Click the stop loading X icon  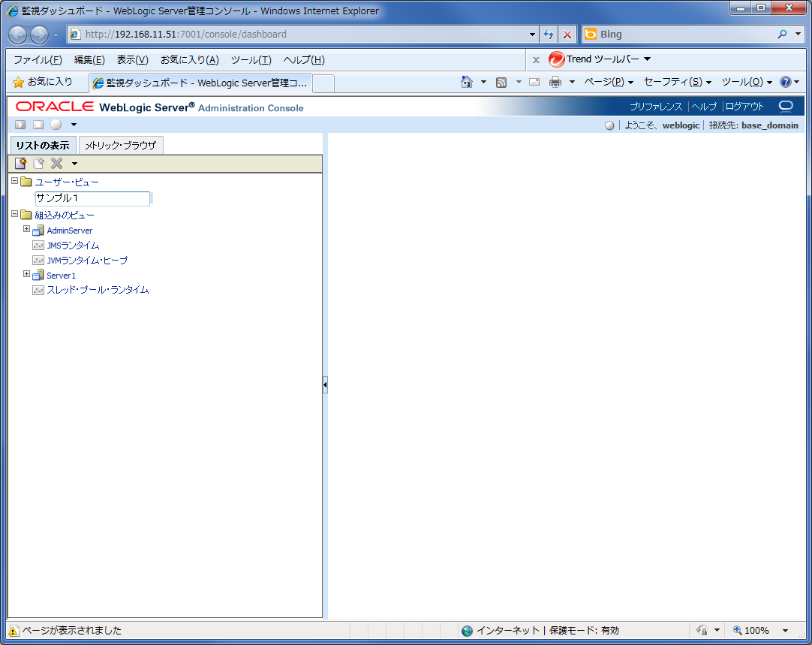pos(567,35)
